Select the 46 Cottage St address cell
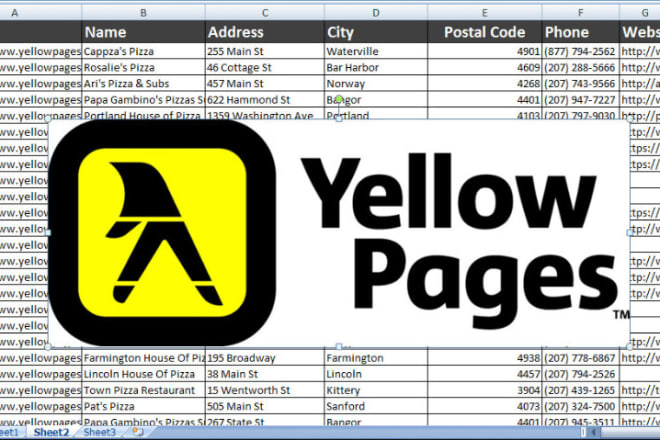Screen dimensions: 660x440 265,67
